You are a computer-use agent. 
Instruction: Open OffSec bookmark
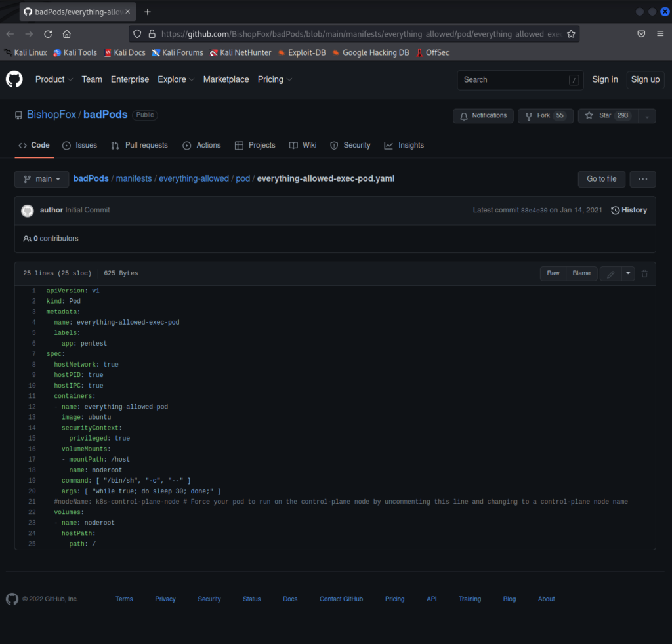tap(433, 52)
